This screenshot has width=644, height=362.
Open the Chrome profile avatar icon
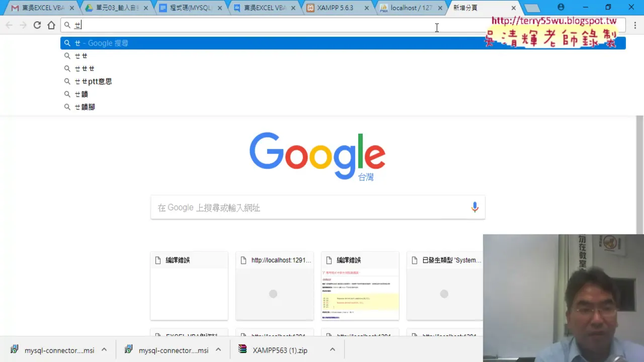561,8
